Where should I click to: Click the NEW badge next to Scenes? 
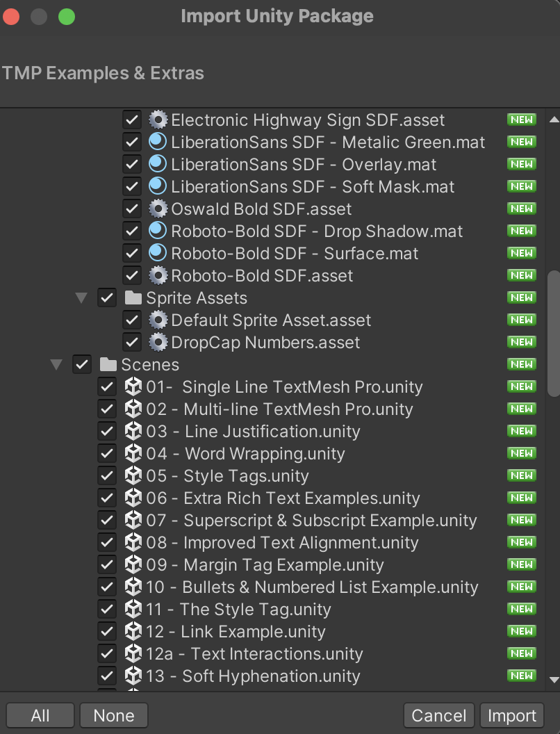[522, 364]
